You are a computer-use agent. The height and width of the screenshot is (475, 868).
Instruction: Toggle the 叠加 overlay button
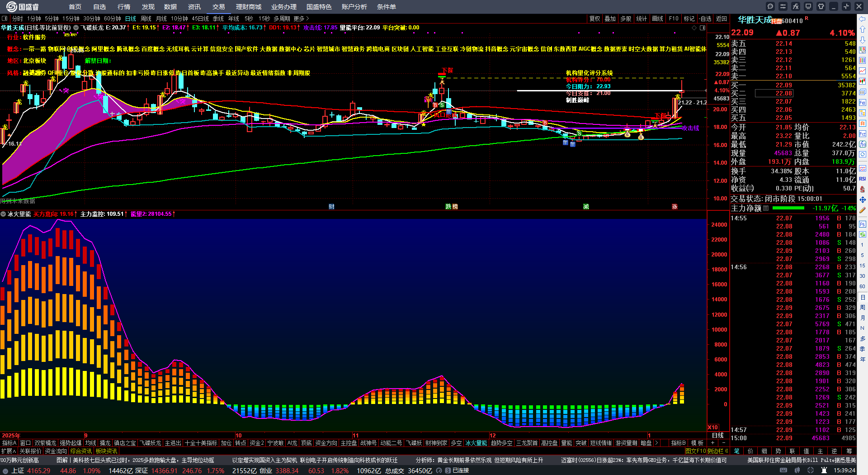[x=610, y=19]
